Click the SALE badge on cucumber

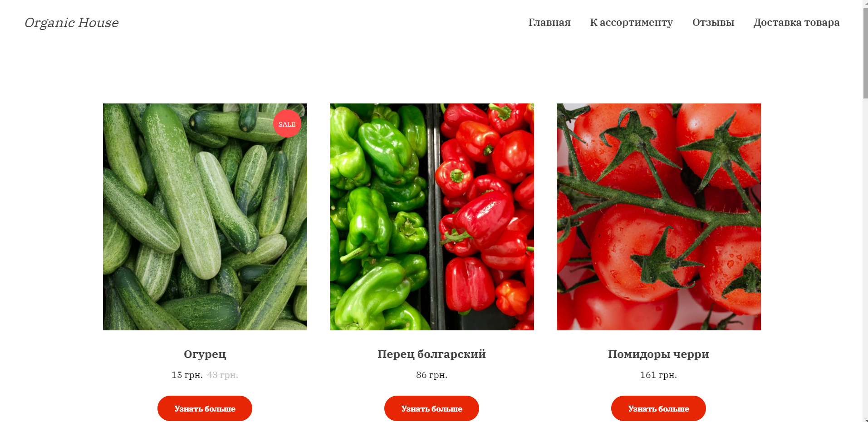287,123
